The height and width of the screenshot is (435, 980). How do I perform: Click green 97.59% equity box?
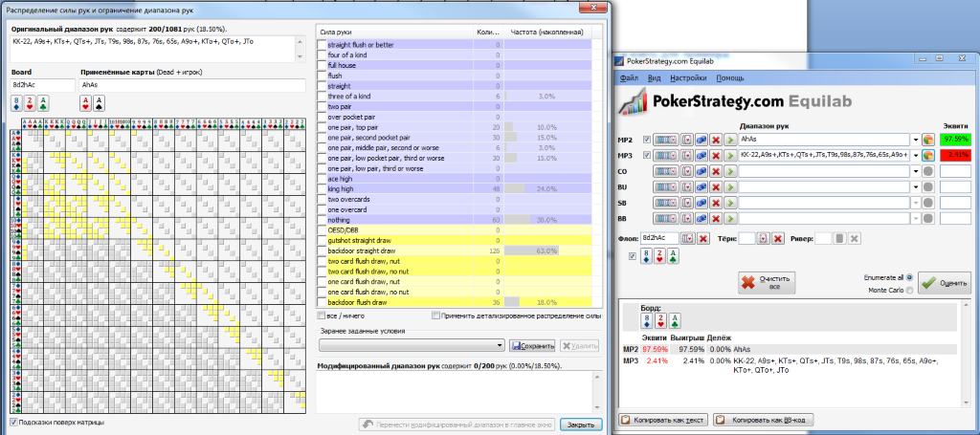coord(955,140)
